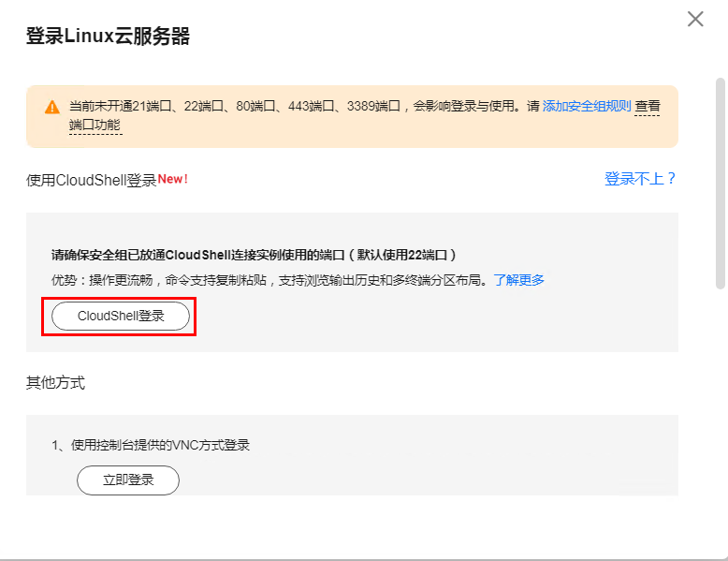Click the 其他方式 section heading

56,383
